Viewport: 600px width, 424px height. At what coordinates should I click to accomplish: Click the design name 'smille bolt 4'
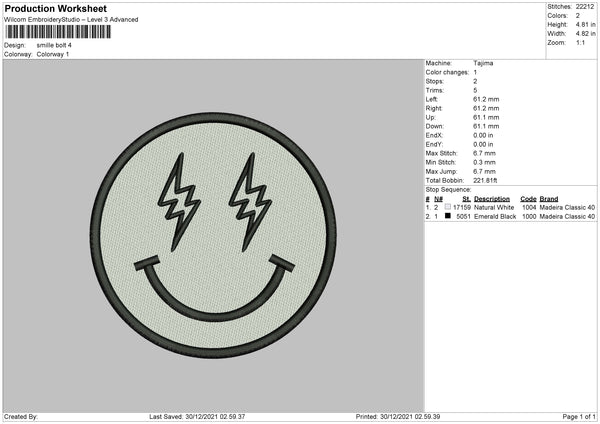(54, 45)
